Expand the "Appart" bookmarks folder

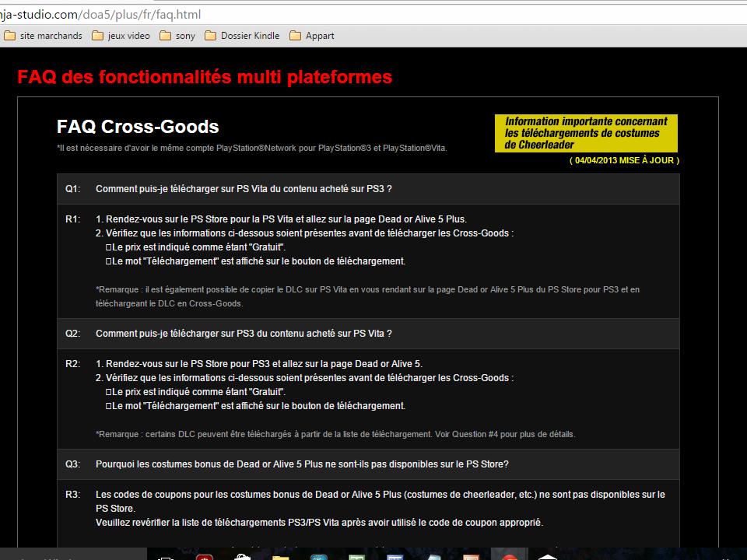click(312, 36)
